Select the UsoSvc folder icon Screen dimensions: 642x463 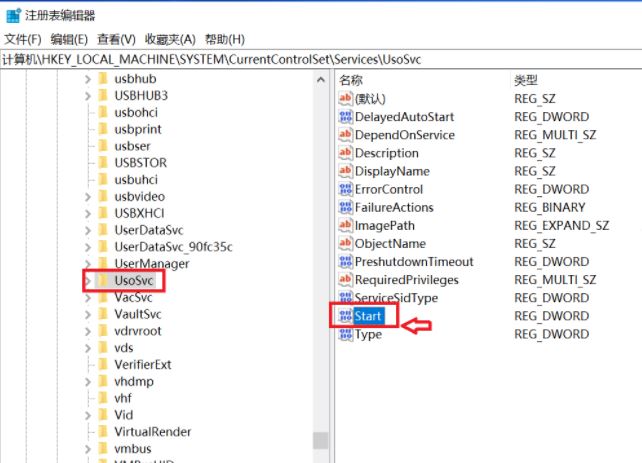[x=103, y=280]
